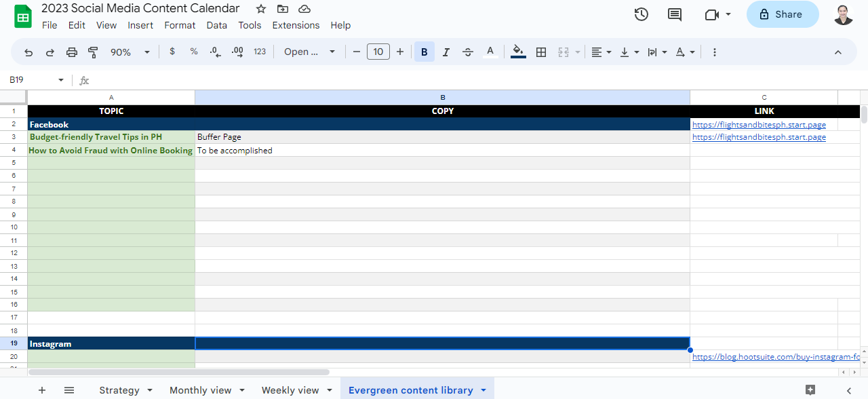The height and width of the screenshot is (399, 868).
Task: Click the merge cells icon
Action: point(563,52)
